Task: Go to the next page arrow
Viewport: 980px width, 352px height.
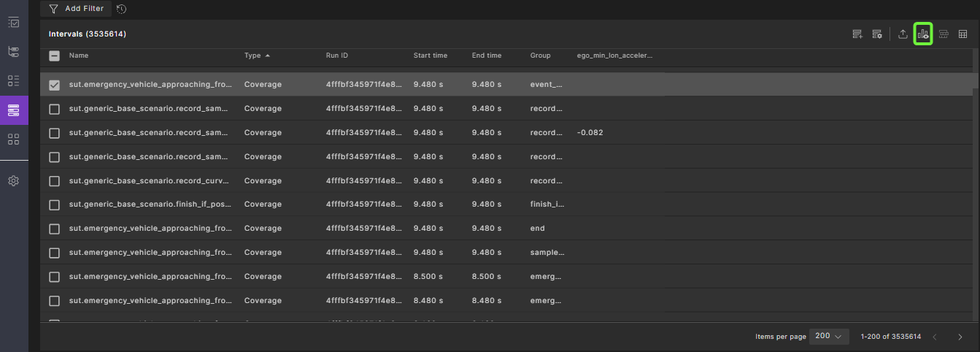Action: click(x=960, y=337)
